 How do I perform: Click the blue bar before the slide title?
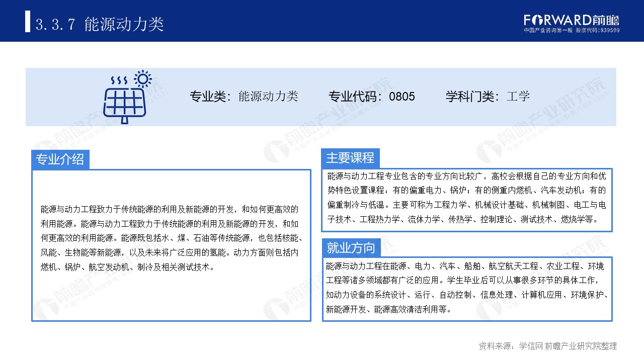pos(29,21)
